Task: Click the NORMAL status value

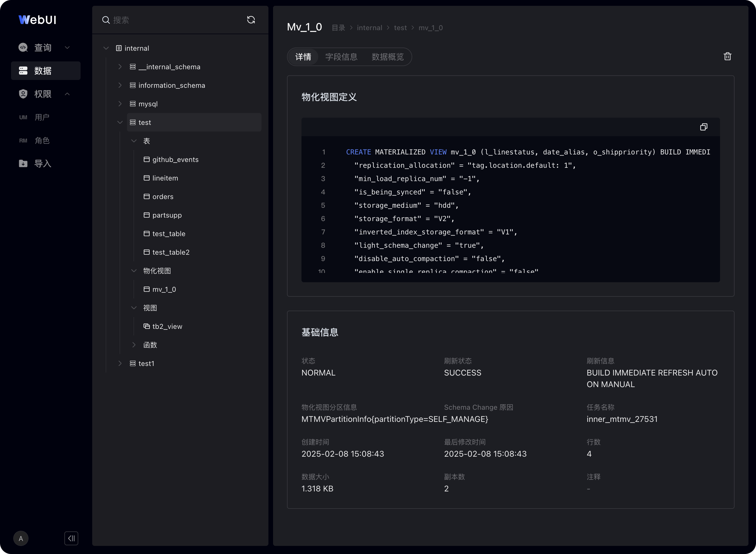Action: 318,373
